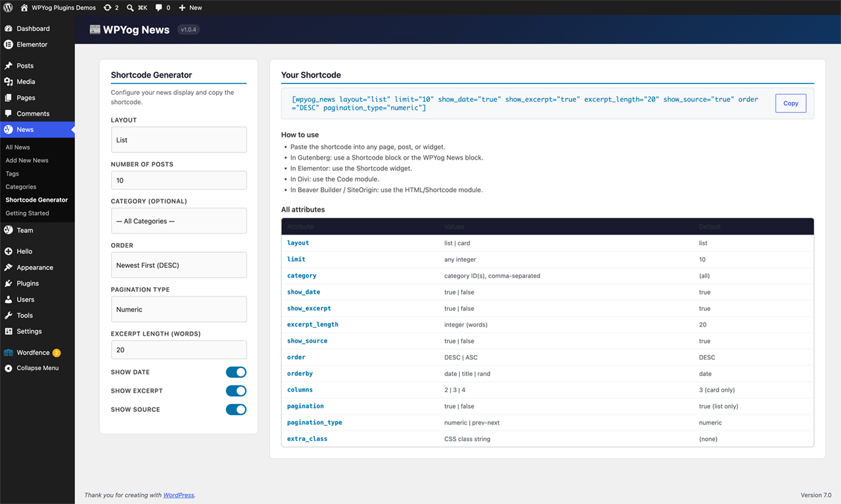Image resolution: width=841 pixels, height=504 pixels.
Task: Open the Layout dropdown
Action: click(x=179, y=140)
